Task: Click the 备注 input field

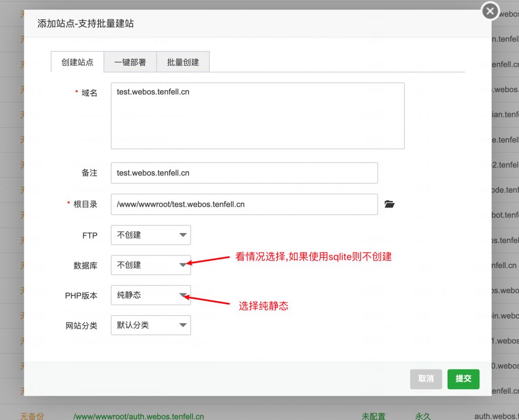Action: click(244, 173)
